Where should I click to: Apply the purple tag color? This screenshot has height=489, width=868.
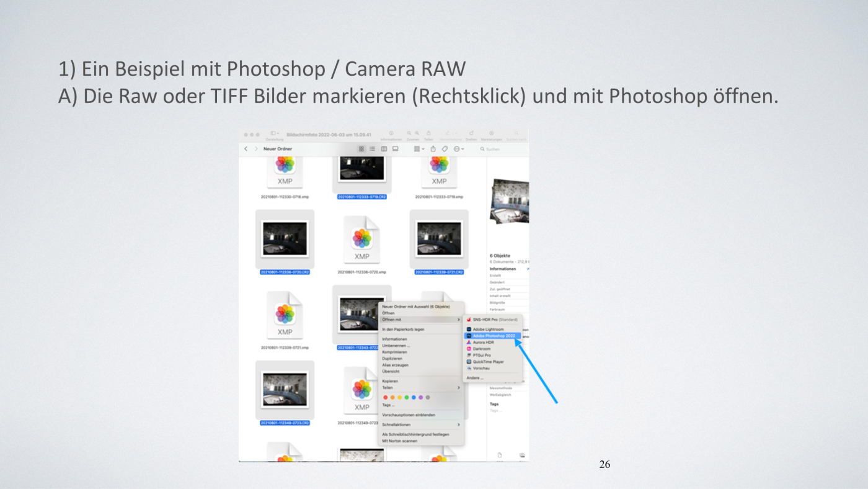[420, 397]
